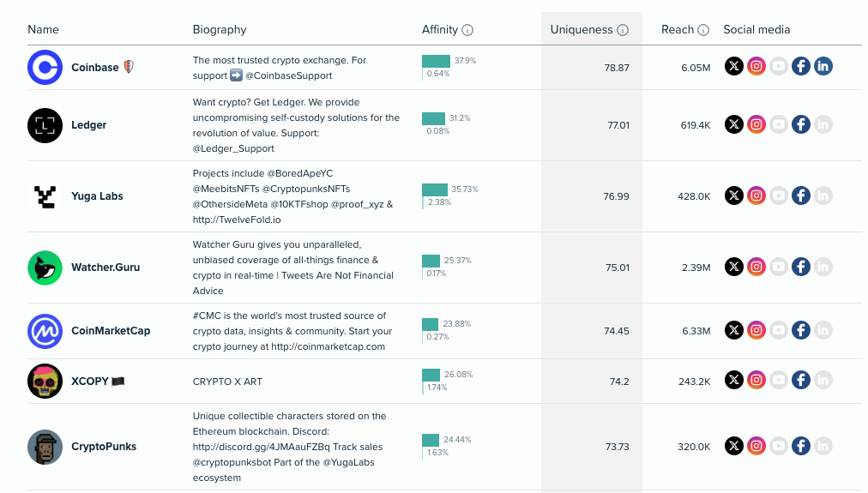The image size is (868, 493).
Task: Open Coinbase's X (Twitter) profile icon
Action: tap(734, 66)
